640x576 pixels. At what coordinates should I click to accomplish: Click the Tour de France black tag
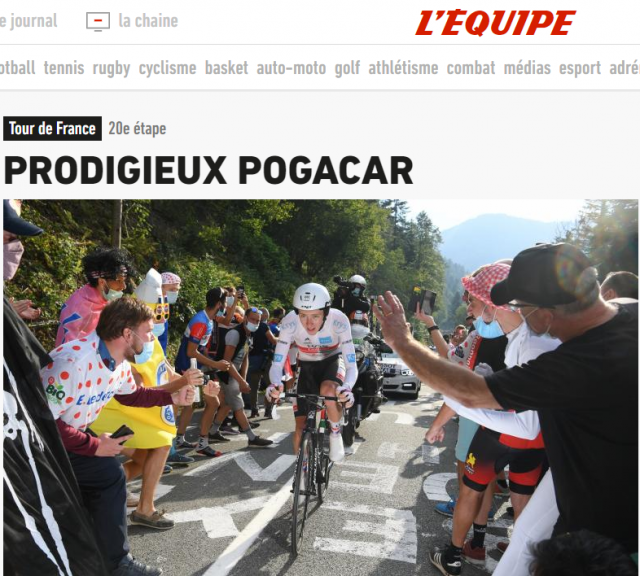pos(52,129)
